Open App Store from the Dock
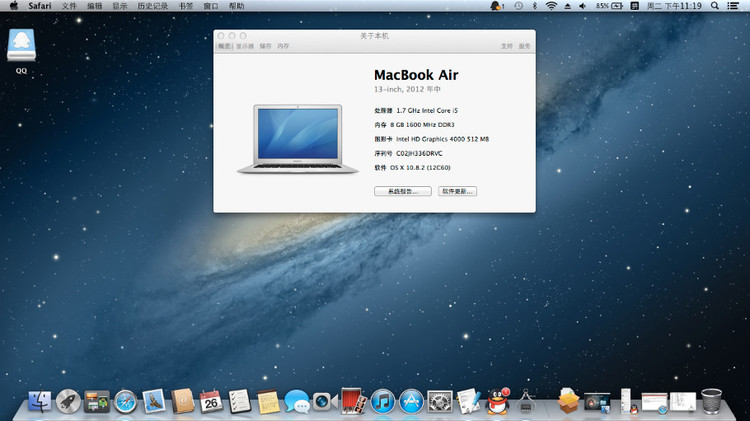Viewport: 750px width, 421px height. (411, 401)
